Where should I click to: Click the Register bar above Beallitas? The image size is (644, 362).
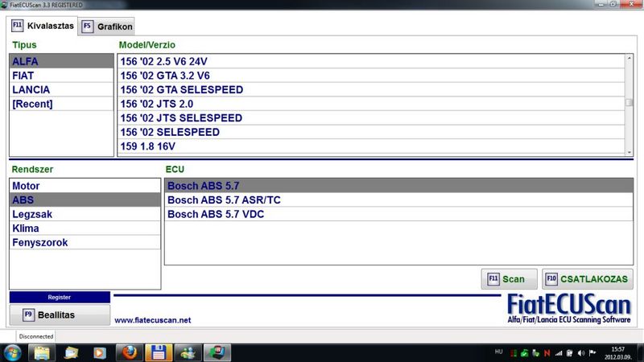(x=60, y=297)
